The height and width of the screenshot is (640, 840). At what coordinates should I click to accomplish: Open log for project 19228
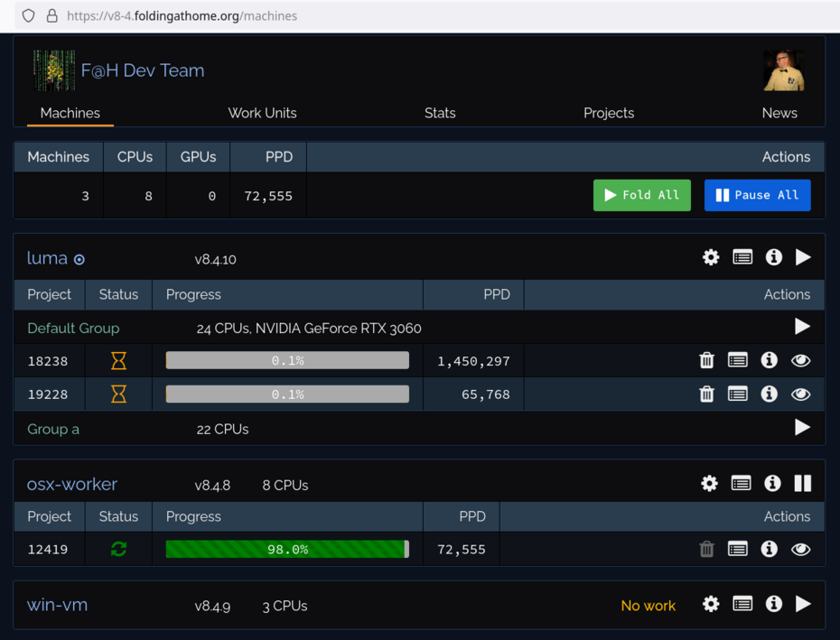[x=738, y=394]
